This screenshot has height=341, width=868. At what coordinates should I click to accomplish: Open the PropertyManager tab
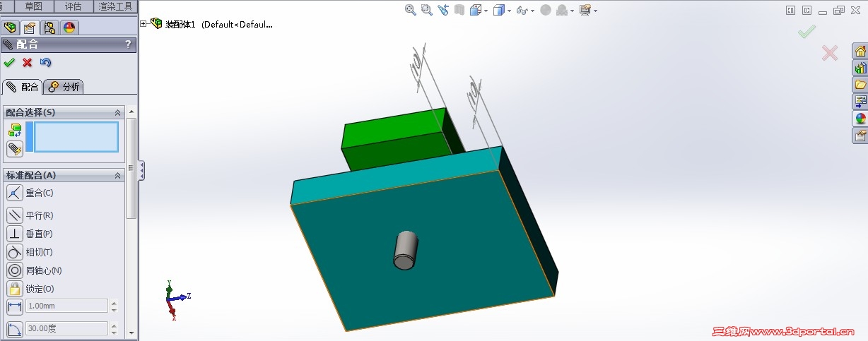(30, 28)
